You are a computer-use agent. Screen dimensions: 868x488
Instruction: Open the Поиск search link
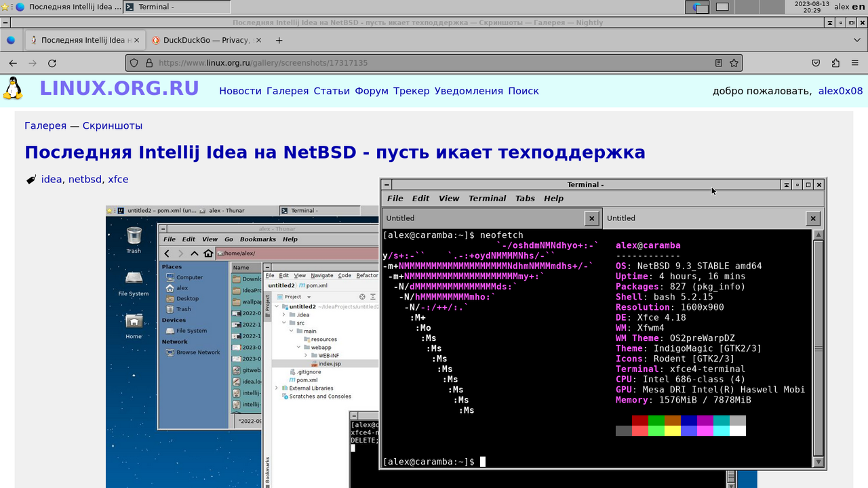(524, 91)
